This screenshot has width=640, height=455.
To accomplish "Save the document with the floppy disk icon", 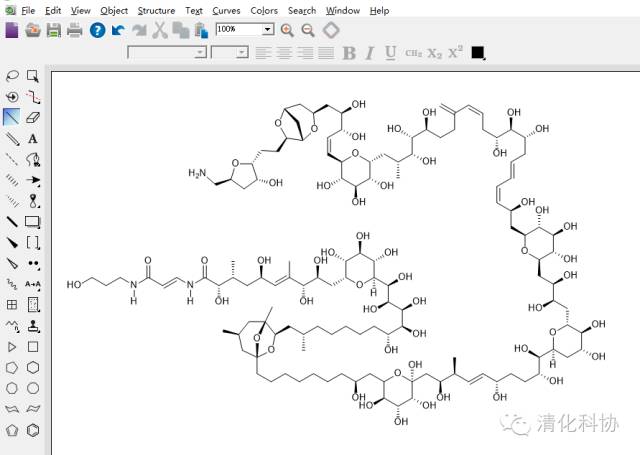I will click(53, 30).
